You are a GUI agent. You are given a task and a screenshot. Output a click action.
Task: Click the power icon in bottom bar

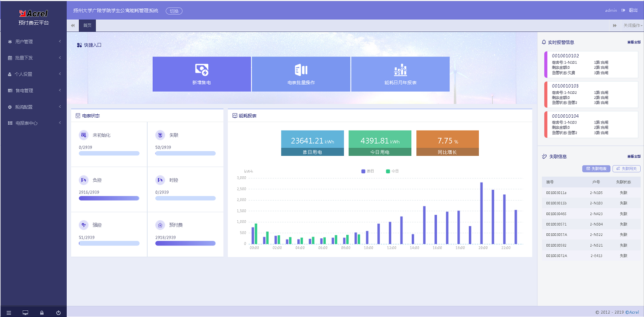point(58,312)
